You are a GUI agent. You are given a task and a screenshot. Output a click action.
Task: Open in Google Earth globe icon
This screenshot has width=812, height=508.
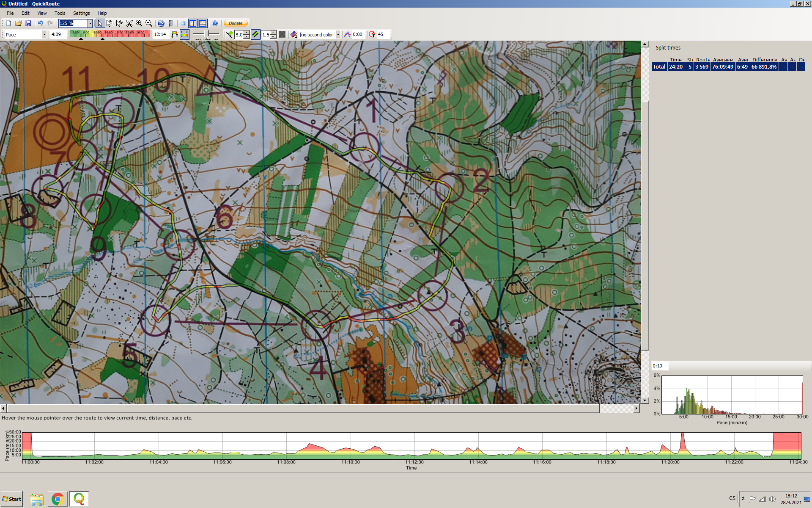(x=161, y=23)
